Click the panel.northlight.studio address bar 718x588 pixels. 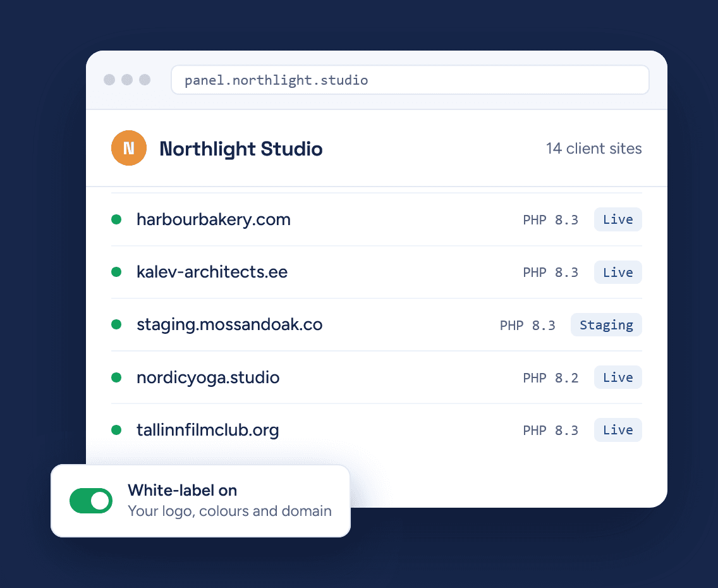click(410, 80)
